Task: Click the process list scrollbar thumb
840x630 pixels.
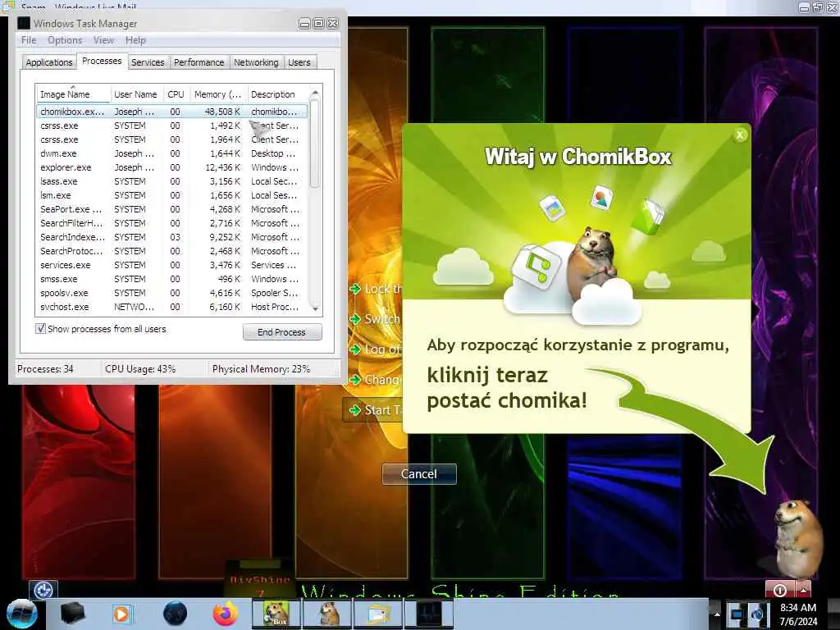Action: pos(315,143)
